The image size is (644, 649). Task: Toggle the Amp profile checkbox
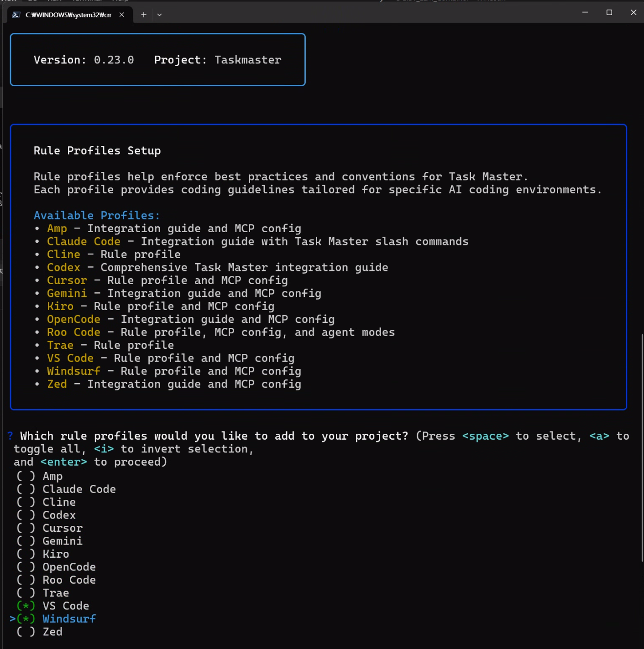[26, 476]
